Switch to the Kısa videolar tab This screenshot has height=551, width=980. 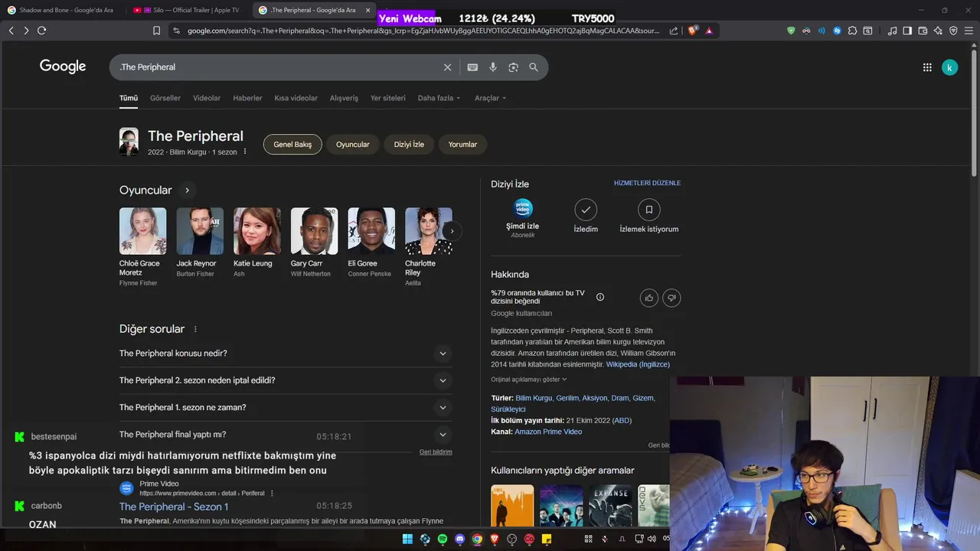[x=296, y=98]
